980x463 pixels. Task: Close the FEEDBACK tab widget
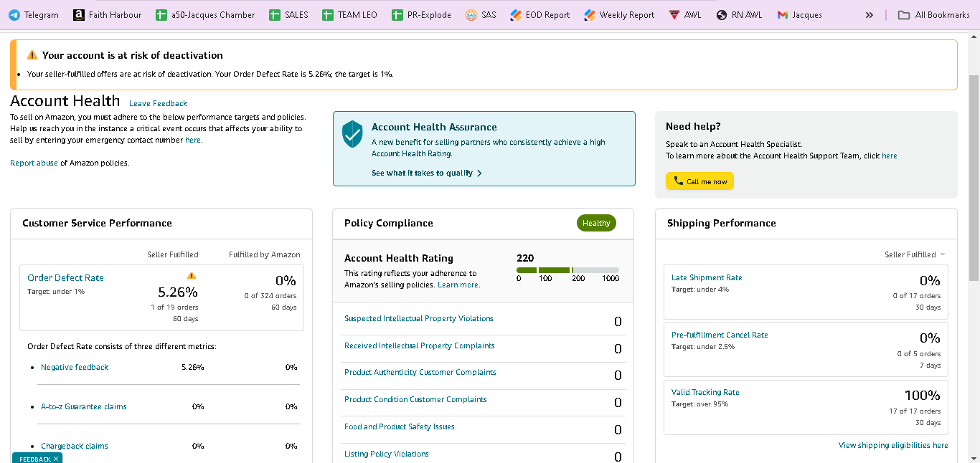pyautogui.click(x=56, y=459)
